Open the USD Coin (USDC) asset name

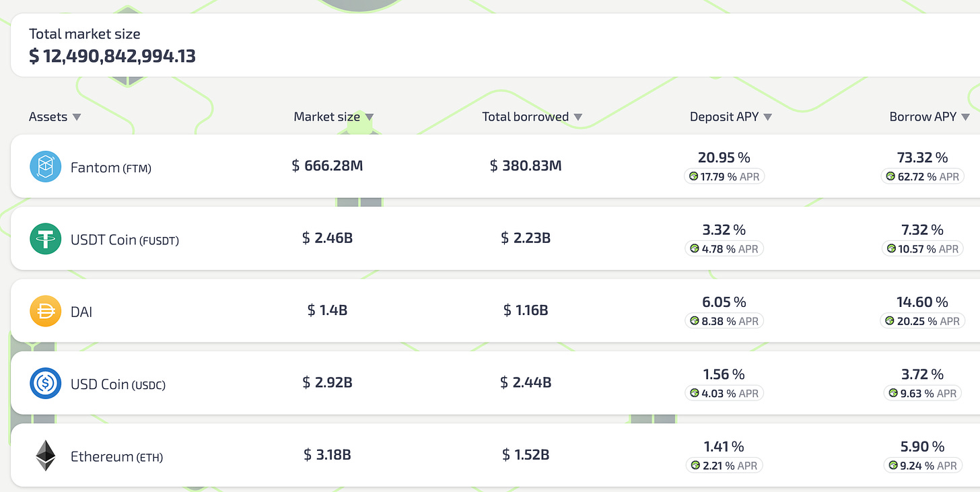tap(118, 384)
